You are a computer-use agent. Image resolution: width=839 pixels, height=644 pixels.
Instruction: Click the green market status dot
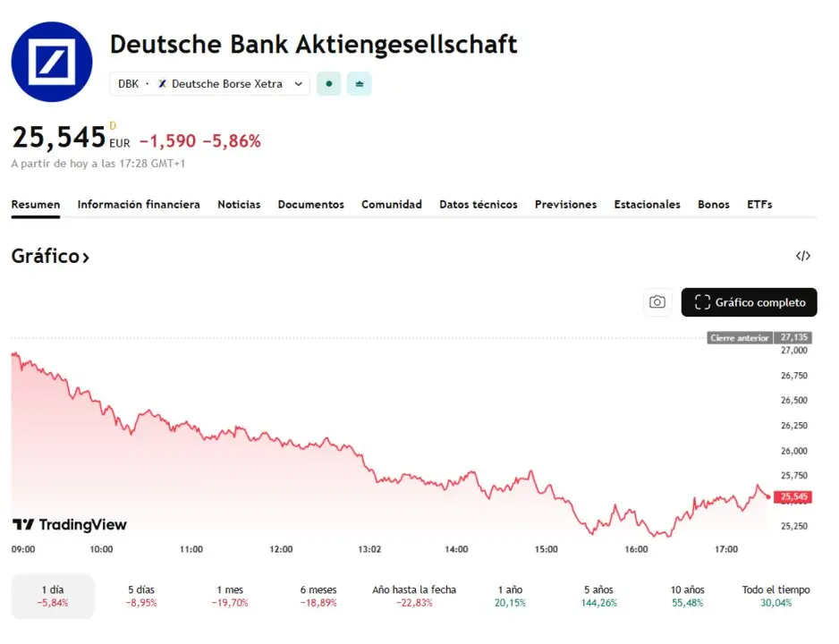328,83
